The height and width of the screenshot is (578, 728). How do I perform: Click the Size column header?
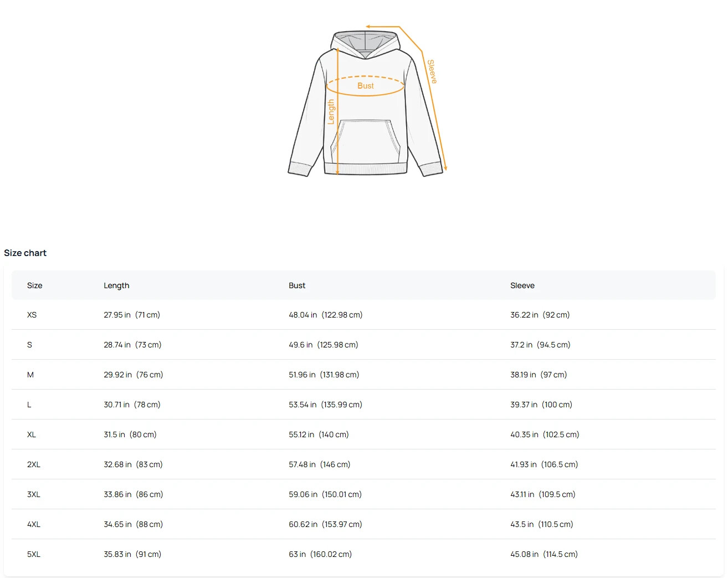click(x=34, y=285)
